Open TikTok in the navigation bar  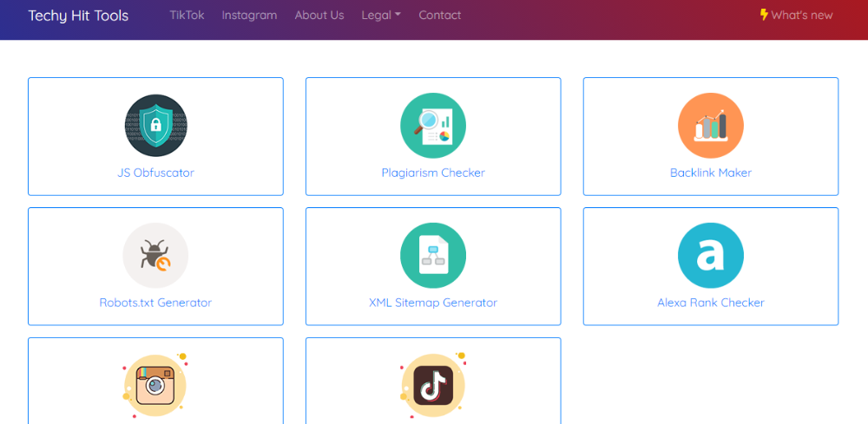[187, 15]
